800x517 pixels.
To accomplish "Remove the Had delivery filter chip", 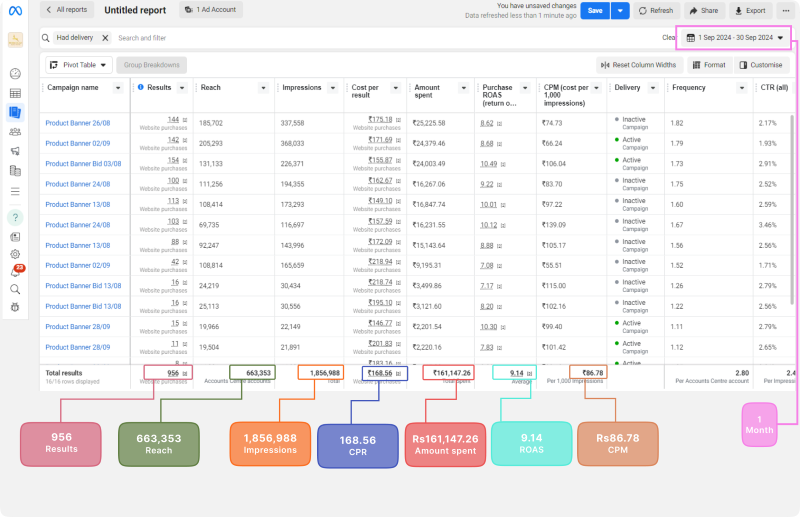I will pyautogui.click(x=105, y=38).
